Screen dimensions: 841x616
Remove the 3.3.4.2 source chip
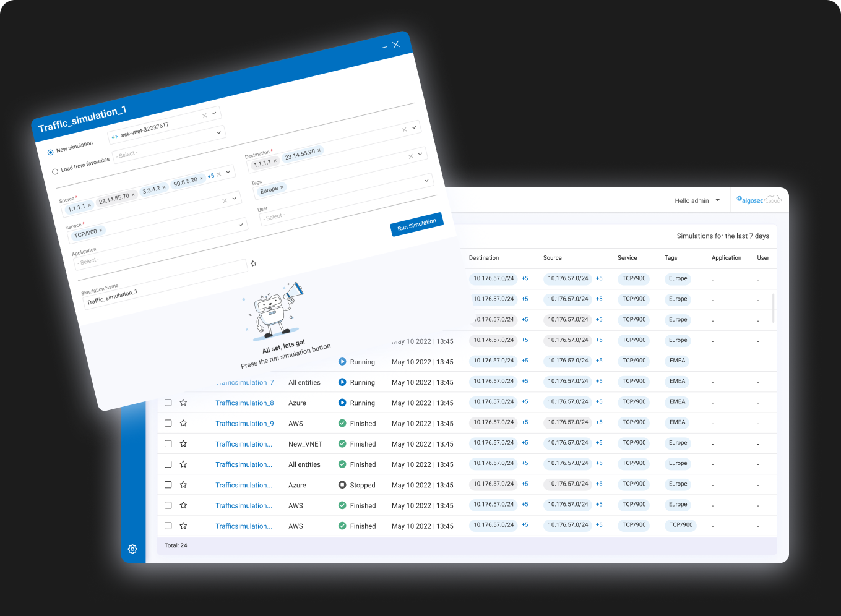coord(164,187)
